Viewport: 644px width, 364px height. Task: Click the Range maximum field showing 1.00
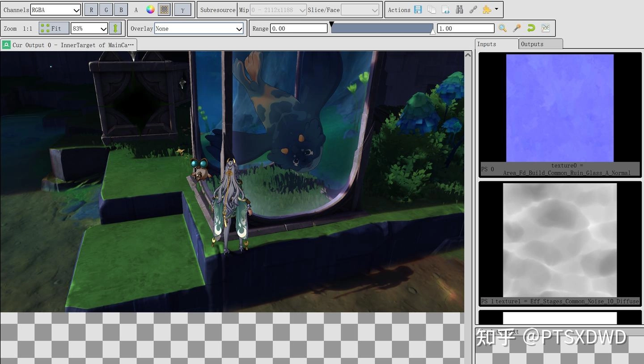[466, 28]
